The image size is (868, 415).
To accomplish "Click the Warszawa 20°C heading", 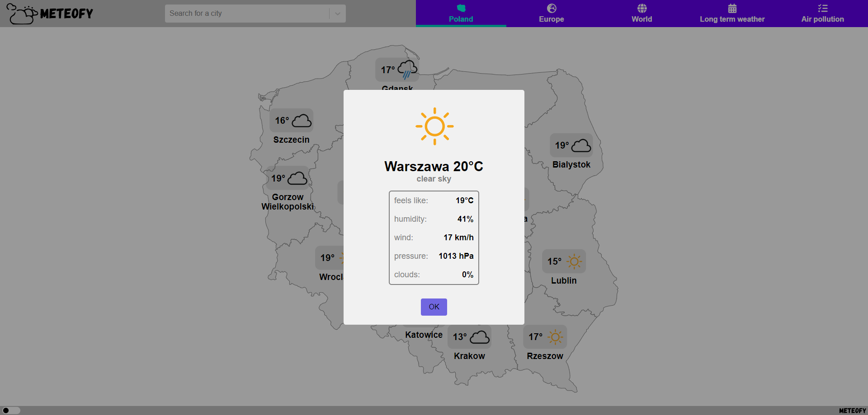I will tap(434, 166).
